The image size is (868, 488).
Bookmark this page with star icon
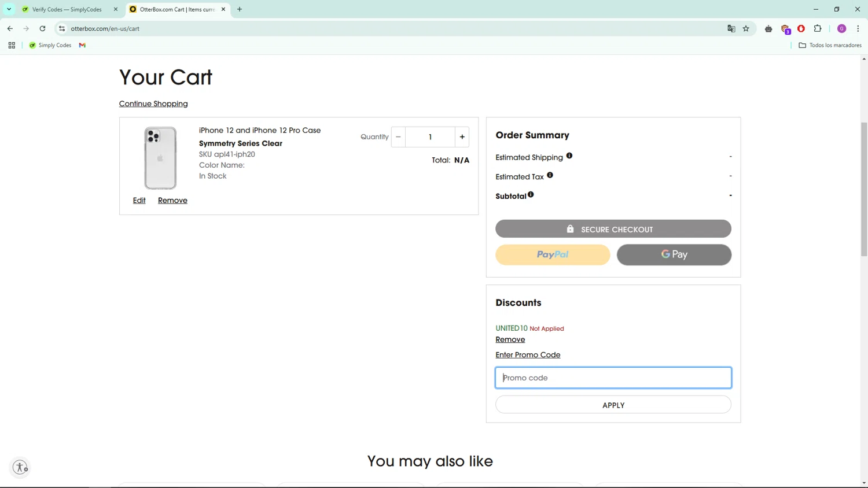[x=746, y=28]
